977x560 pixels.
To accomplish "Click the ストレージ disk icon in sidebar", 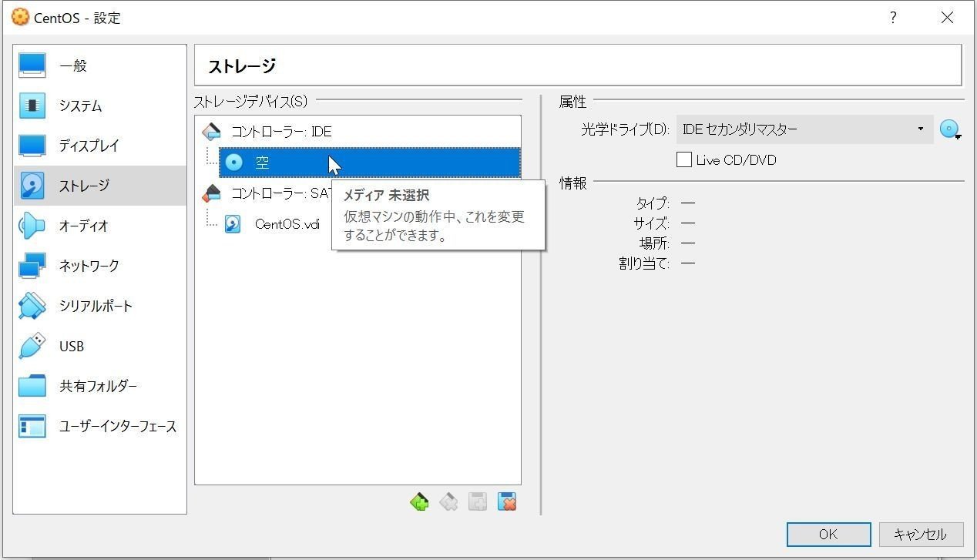I will (x=32, y=186).
